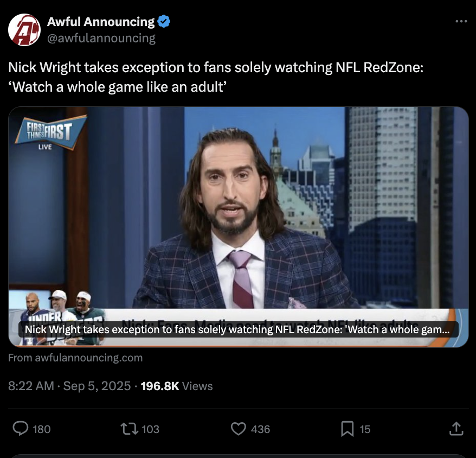Repost using the retweet arrows icon

tap(130, 429)
